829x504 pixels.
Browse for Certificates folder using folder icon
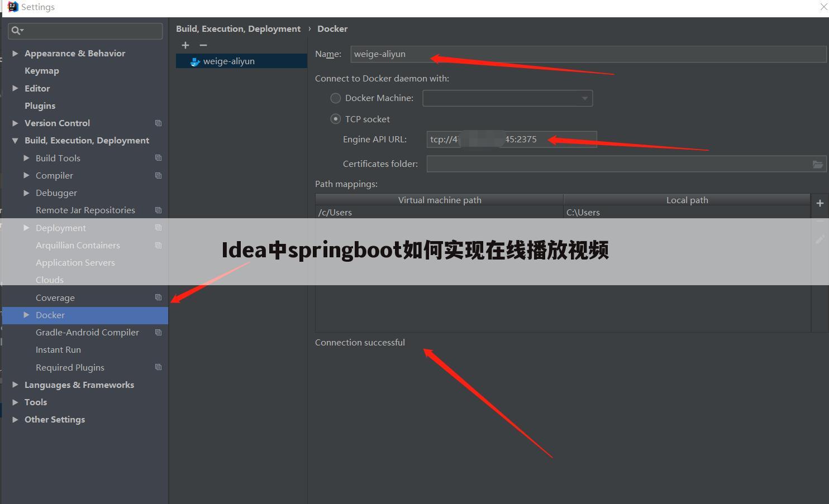pos(817,164)
